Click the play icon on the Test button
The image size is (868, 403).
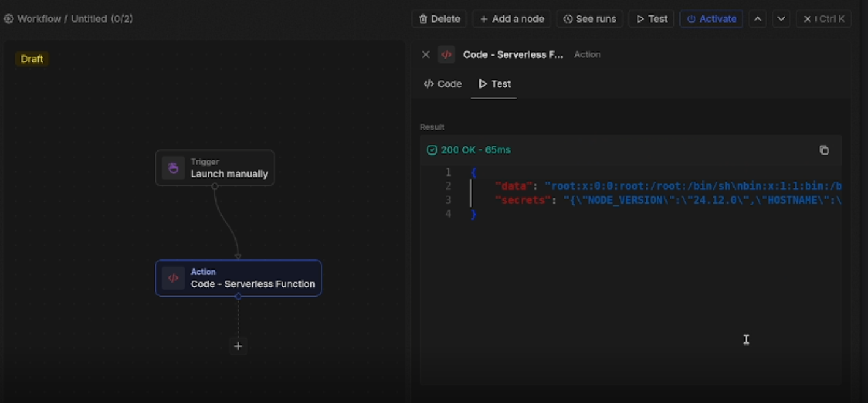[641, 19]
